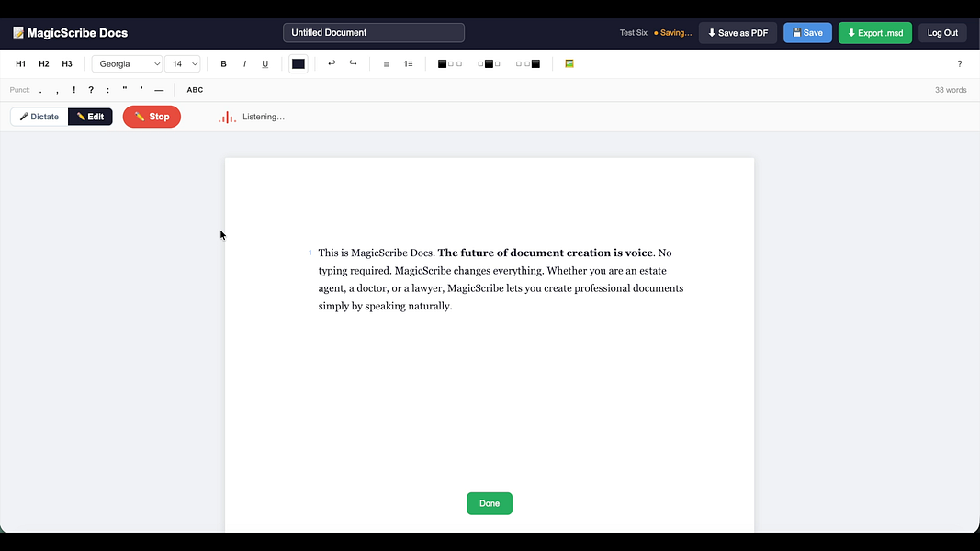
Task: Insert a period punctuation mark
Action: (x=40, y=90)
